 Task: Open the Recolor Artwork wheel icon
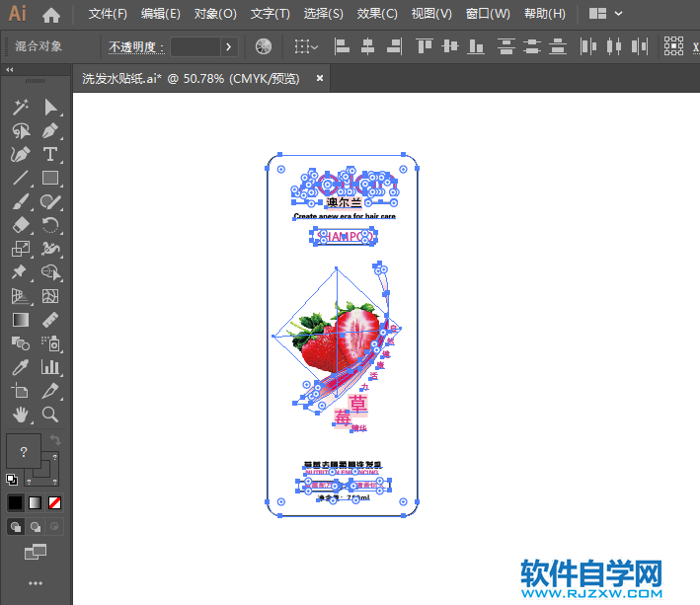coord(264,46)
